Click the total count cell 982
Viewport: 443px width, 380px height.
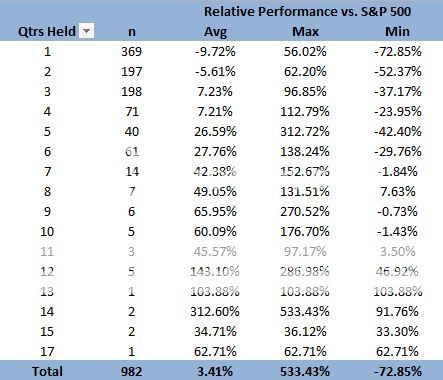[x=132, y=371]
